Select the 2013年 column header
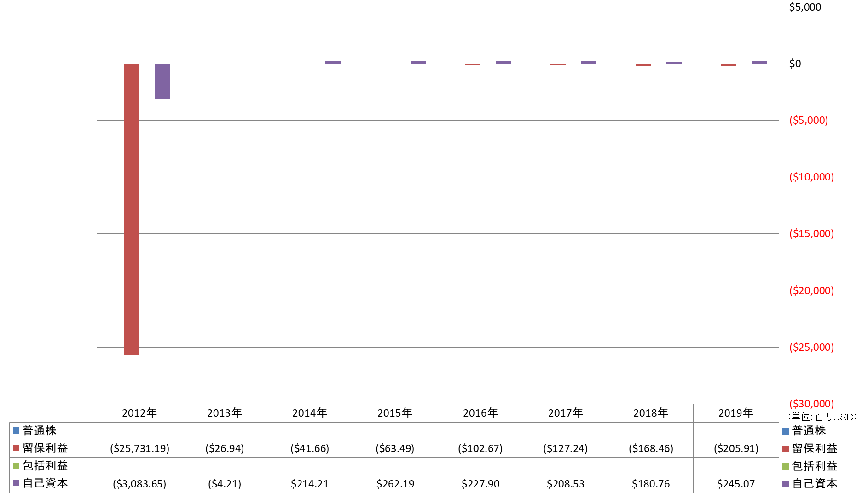Screen dimensions: 868x493 (x=225, y=413)
